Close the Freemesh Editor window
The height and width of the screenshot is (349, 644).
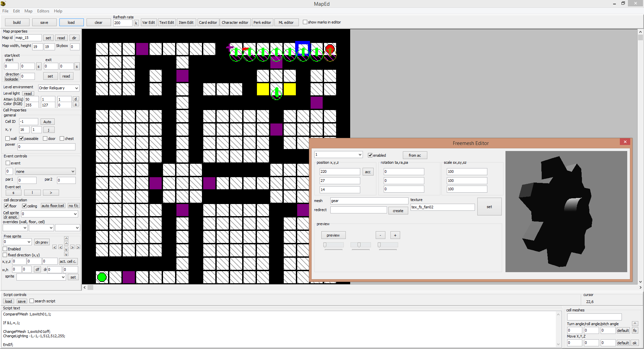(x=625, y=142)
